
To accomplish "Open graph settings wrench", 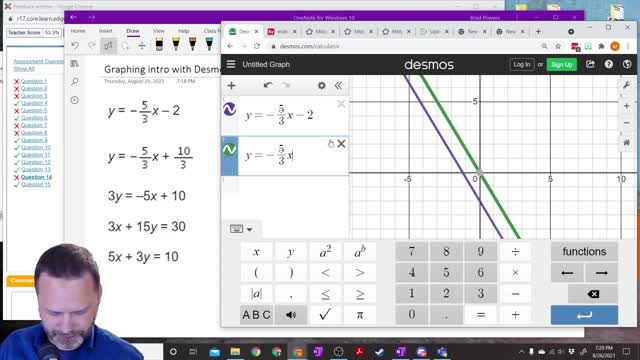I will (627, 85).
